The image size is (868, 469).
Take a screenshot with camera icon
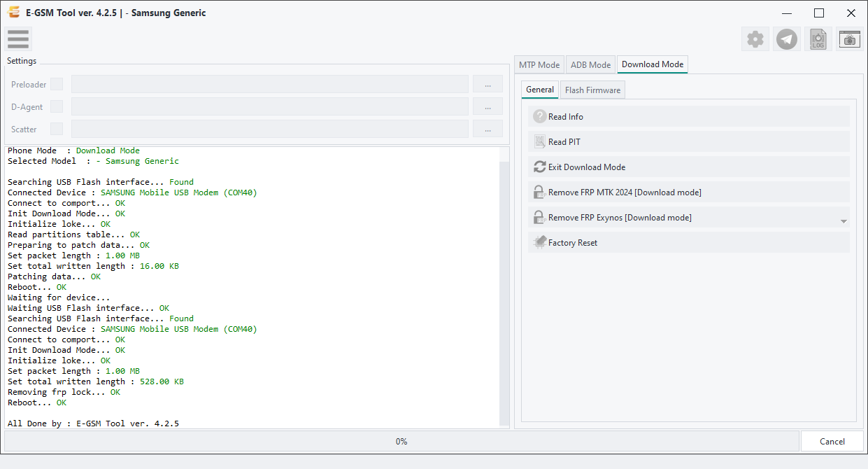(x=850, y=39)
